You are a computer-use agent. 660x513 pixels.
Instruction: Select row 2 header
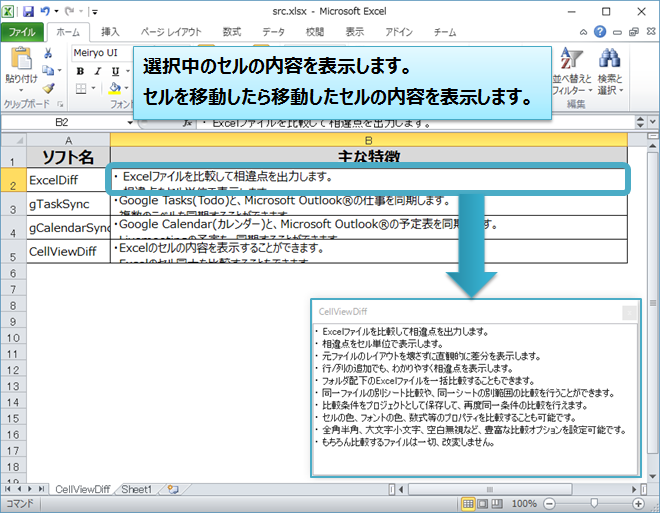pos(13,180)
